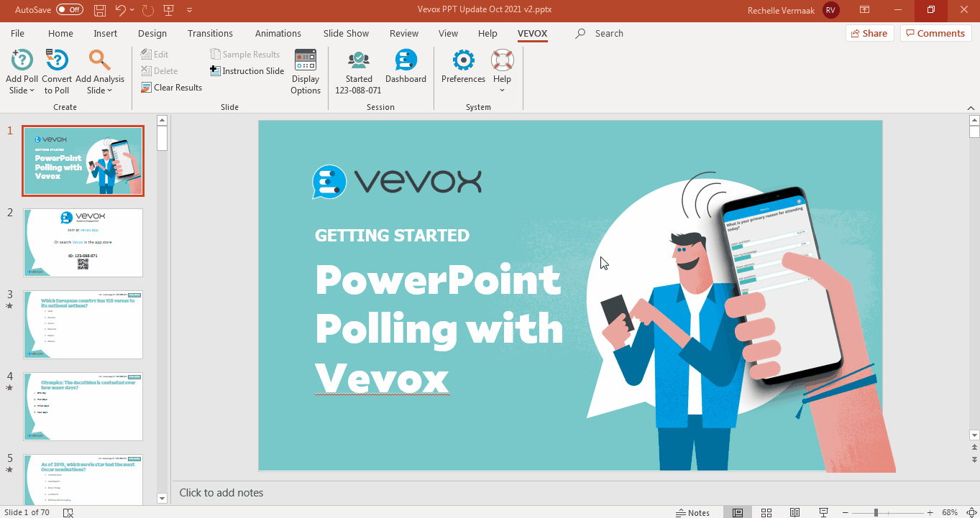The image size is (980, 518).
Task: Click Slide 1 of 70 indicator
Action: click(x=27, y=512)
